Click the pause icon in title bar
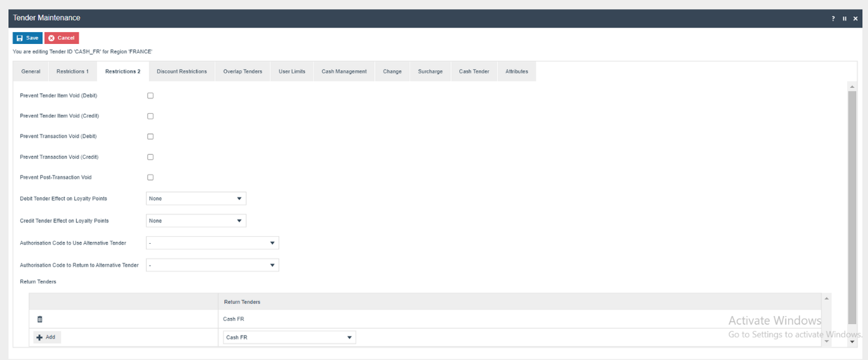The width and height of the screenshot is (868, 360). (845, 19)
